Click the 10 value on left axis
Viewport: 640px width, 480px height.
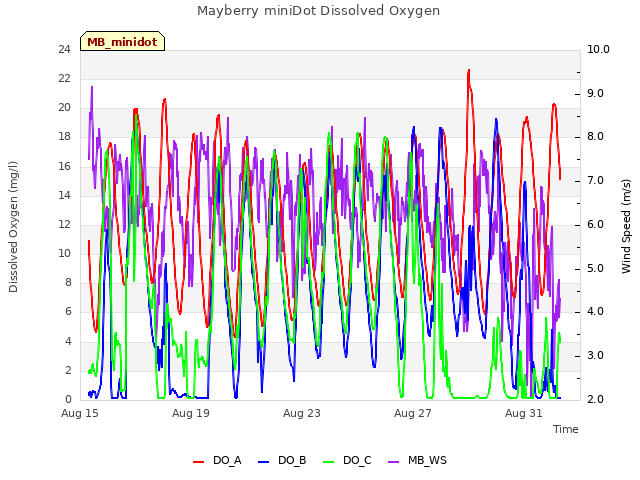point(64,253)
